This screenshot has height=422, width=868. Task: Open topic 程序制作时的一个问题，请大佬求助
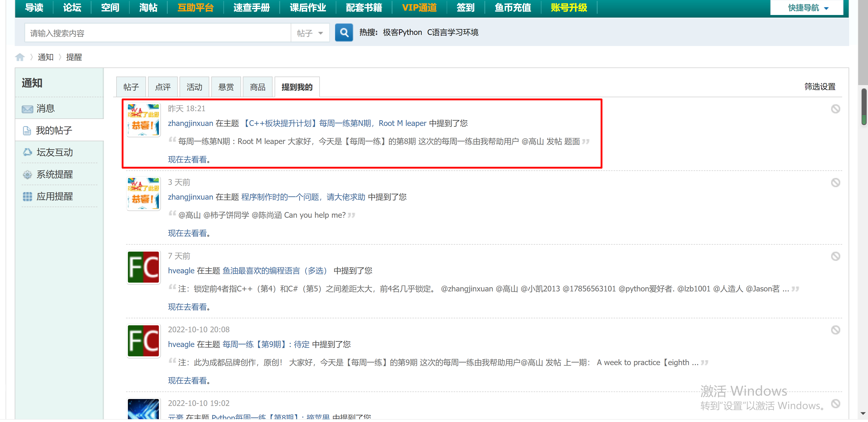303,197
